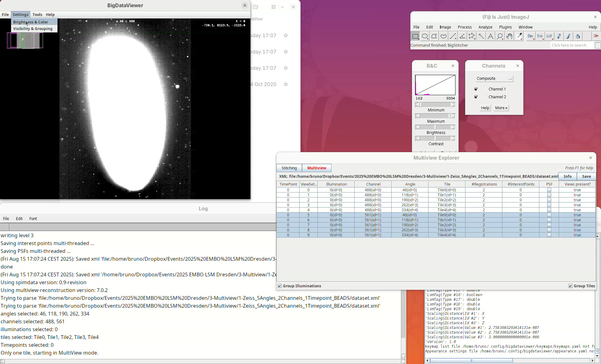Uncheck Channel 1 checkbox

tap(476, 89)
